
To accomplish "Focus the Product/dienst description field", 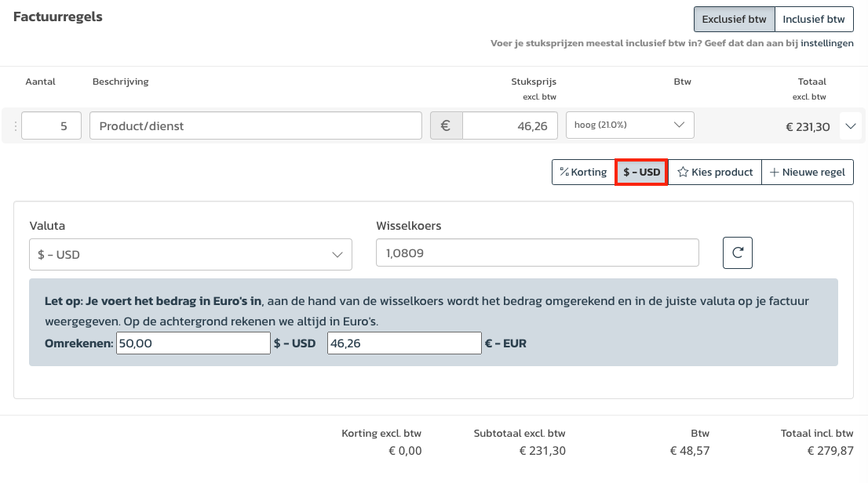I will pos(256,125).
